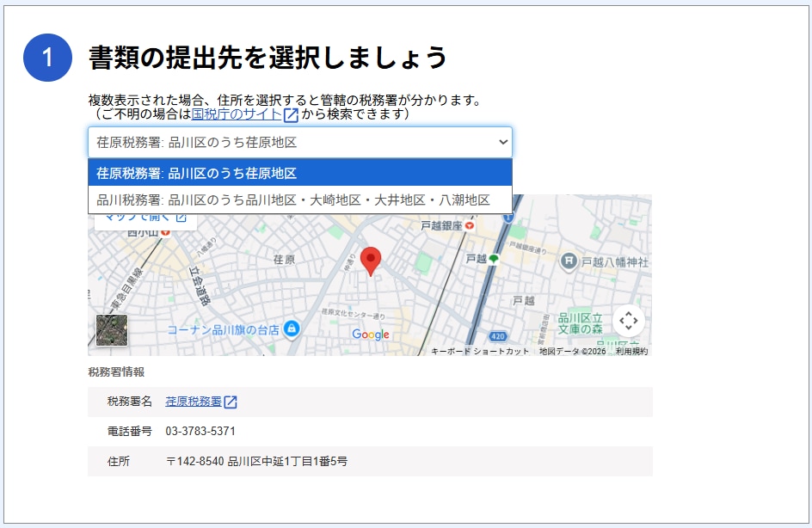
Task: Click the 電話番号 row label
Action: click(130, 431)
